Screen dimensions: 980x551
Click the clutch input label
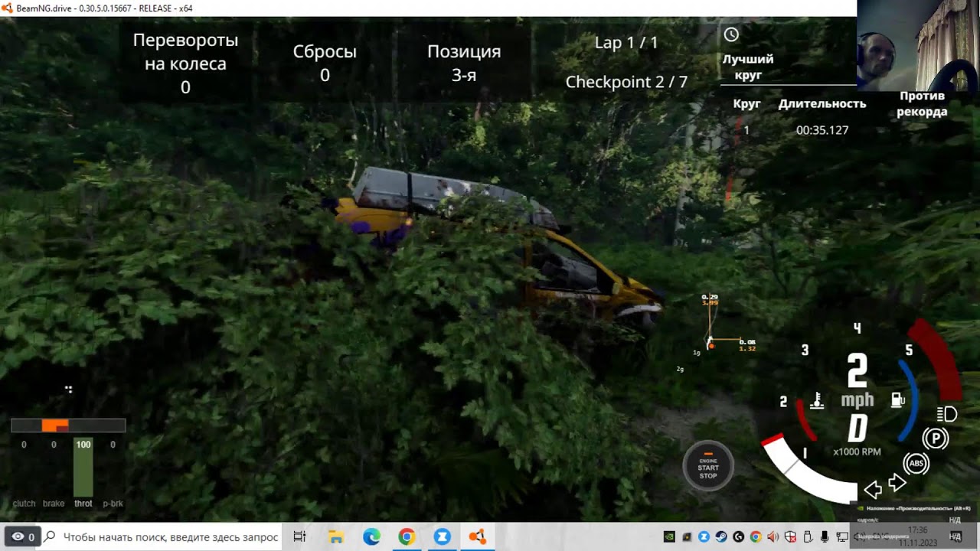pos(24,504)
